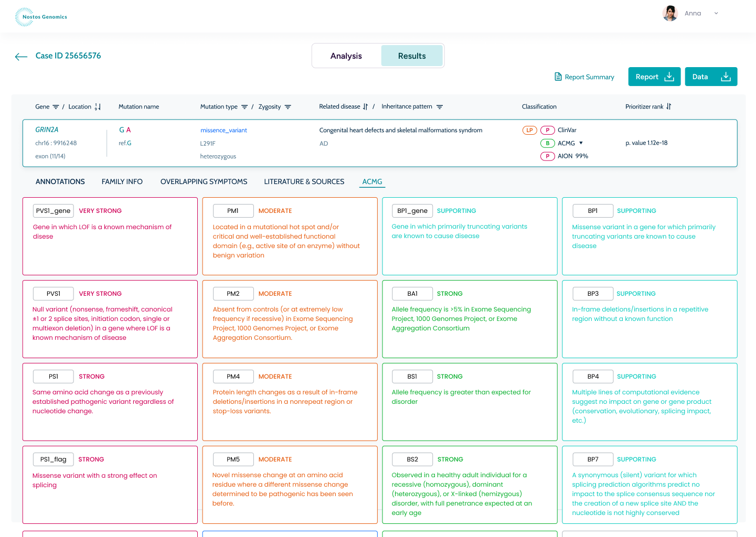Viewport: 756px width, 537px height.
Task: Click the P badge beside AION 99%
Action: pyautogui.click(x=548, y=156)
